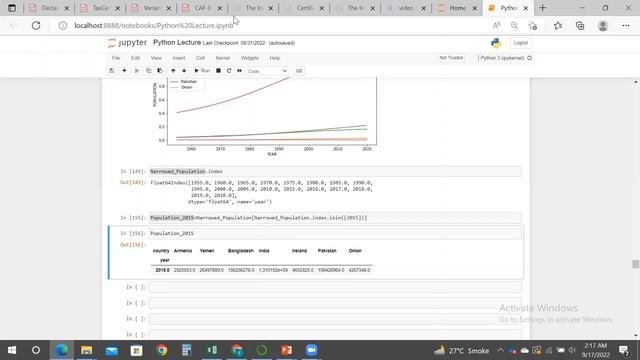Click the Bangladesh column header in output table
This screenshot has width=640, height=360.
240,251
